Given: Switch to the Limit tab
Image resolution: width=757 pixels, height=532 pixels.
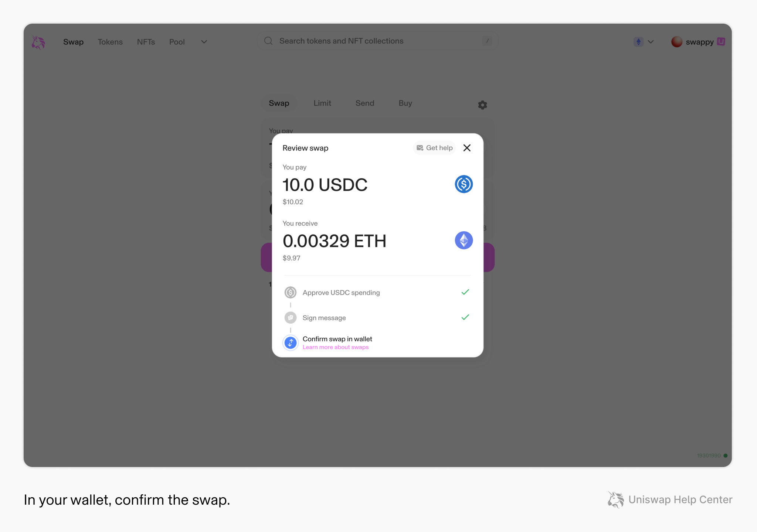Looking at the screenshot, I should [322, 103].
